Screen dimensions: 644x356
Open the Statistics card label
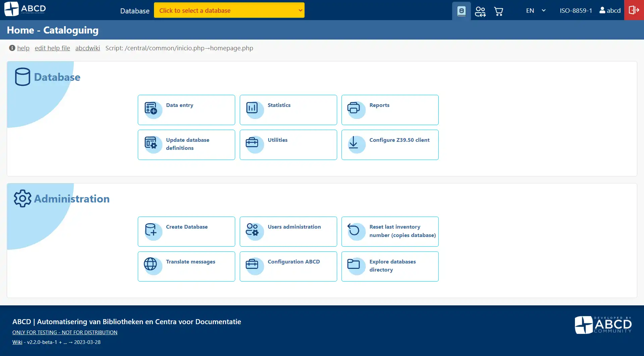click(x=279, y=105)
